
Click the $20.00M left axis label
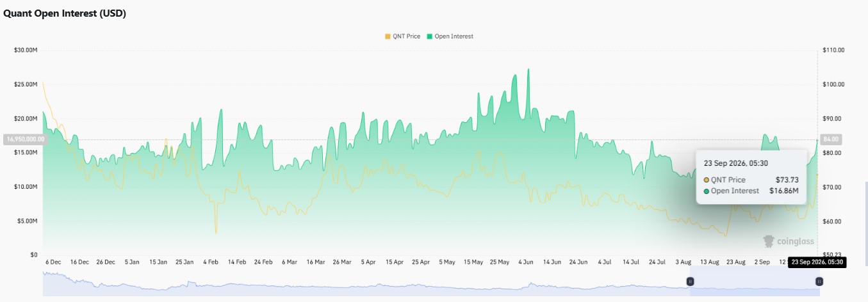click(x=26, y=118)
